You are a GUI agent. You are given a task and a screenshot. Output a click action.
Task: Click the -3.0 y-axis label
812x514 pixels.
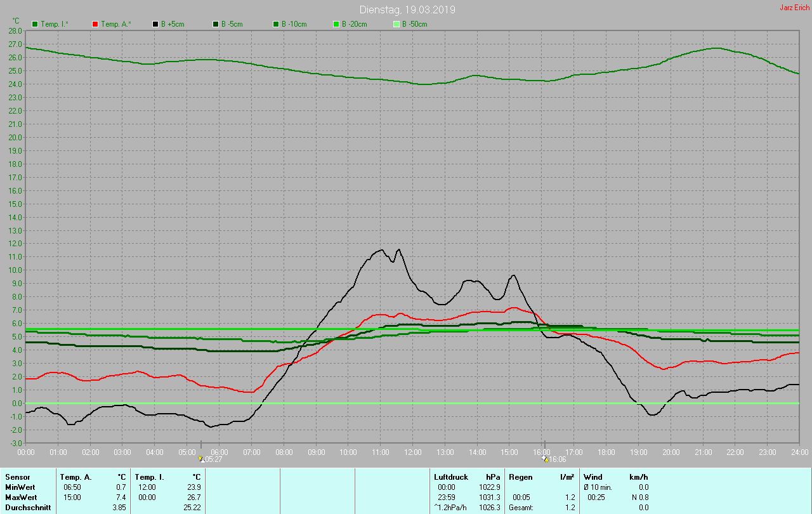click(16, 443)
